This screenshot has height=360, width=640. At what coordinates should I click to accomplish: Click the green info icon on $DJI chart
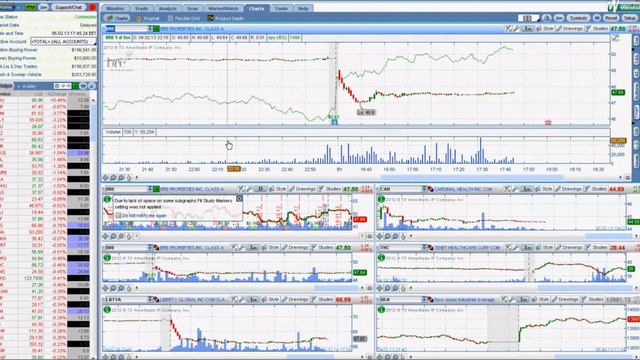(x=381, y=309)
